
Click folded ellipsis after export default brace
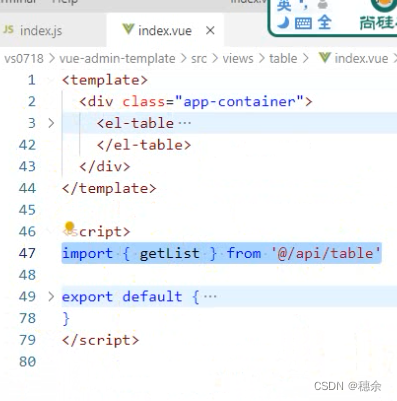[x=210, y=296]
